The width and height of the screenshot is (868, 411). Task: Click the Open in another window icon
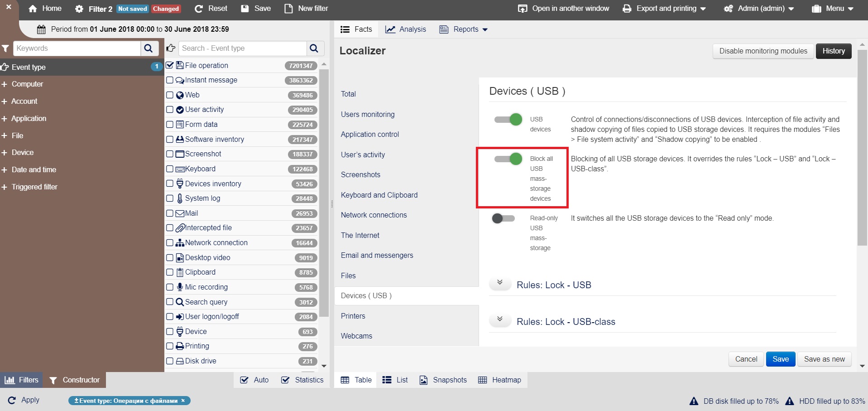click(x=523, y=9)
